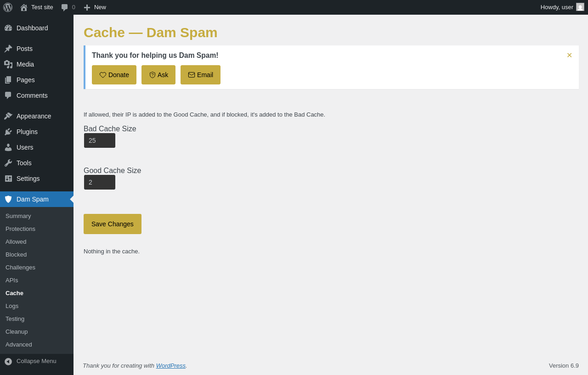Open the Tools wrench icon
This screenshot has width=588, height=375.
8,163
